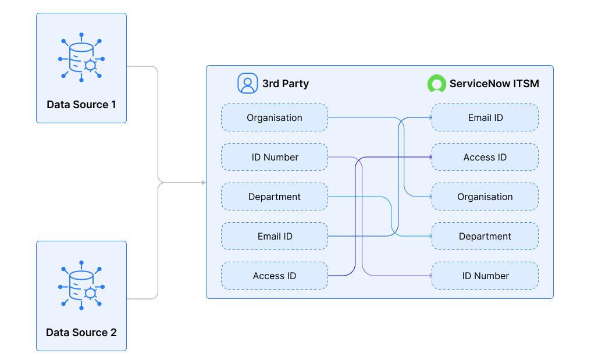Select ServiceNow Access ID field
591x364 pixels.
coord(485,157)
